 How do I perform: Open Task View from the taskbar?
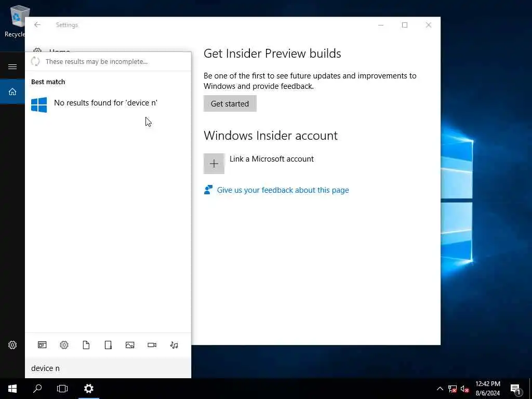click(x=62, y=389)
